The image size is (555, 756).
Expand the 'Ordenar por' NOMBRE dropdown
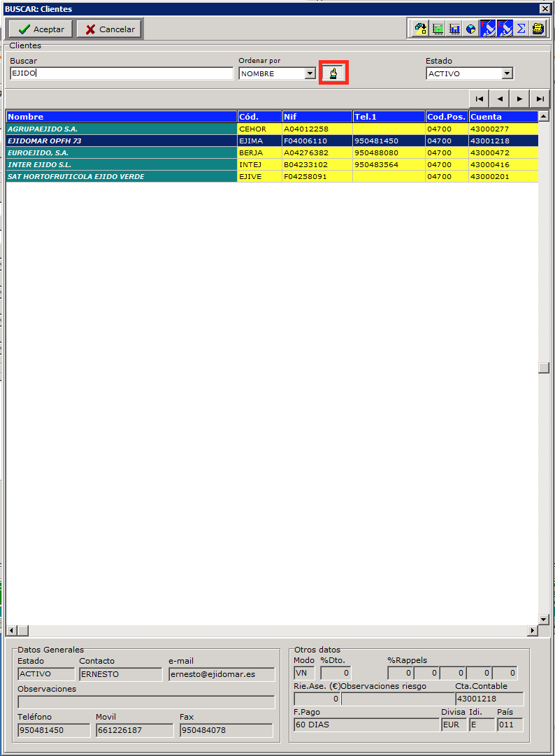click(310, 73)
